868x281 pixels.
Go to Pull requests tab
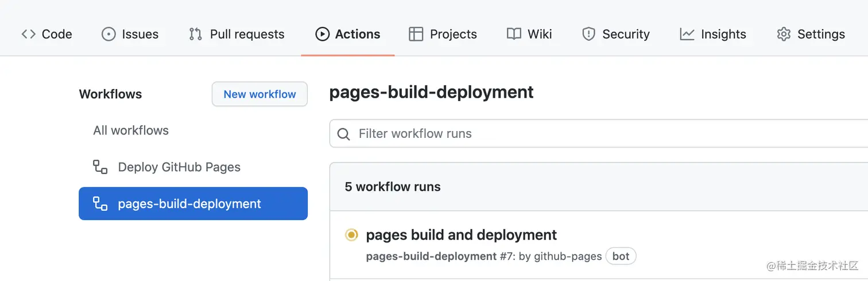237,34
